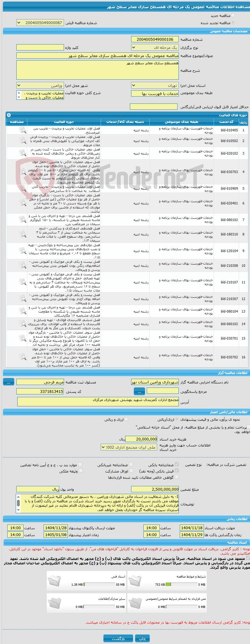Open the نوع برگزاری combo box
Screen dimensions: 250x644
tap(155, 47)
